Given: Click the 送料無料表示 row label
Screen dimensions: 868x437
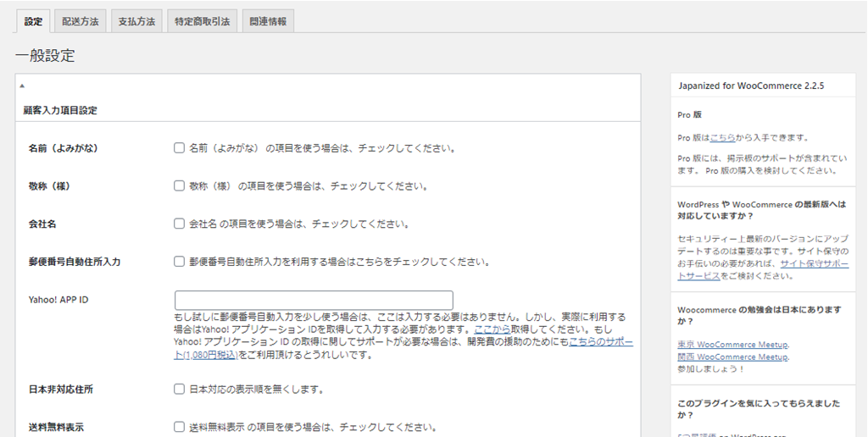Looking at the screenshot, I should (x=57, y=427).
